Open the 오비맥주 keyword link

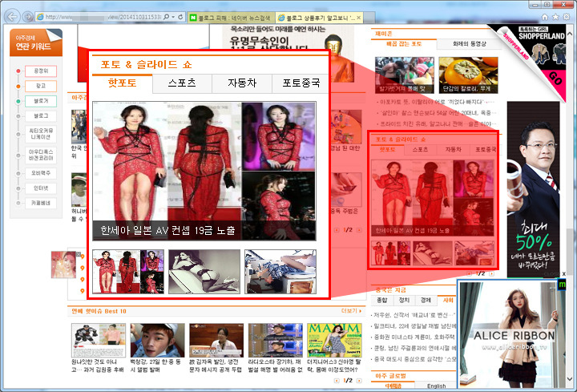click(40, 172)
